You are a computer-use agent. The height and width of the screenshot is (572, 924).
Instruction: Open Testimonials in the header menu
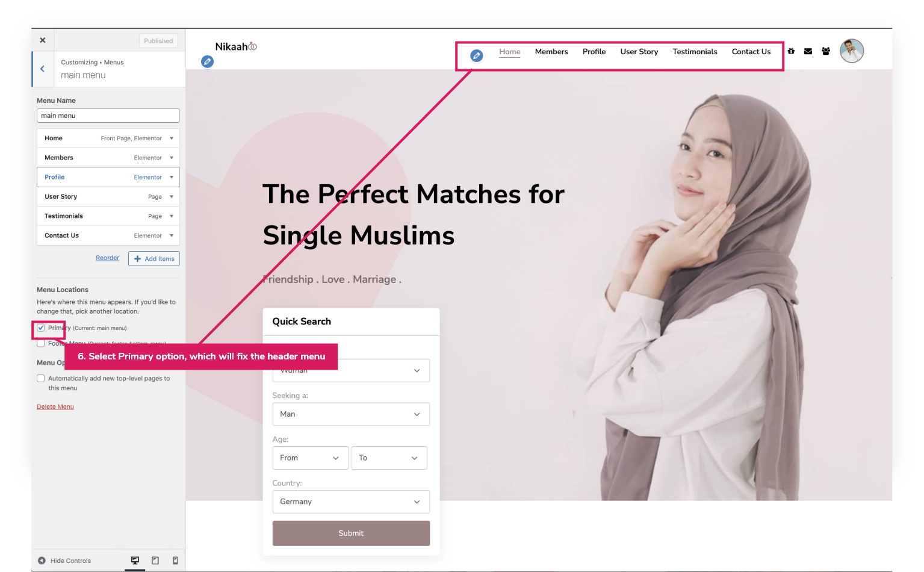pyautogui.click(x=695, y=52)
